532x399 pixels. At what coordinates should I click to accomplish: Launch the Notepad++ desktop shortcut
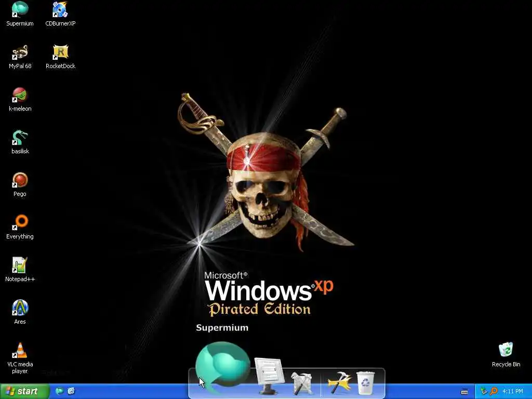click(x=20, y=270)
